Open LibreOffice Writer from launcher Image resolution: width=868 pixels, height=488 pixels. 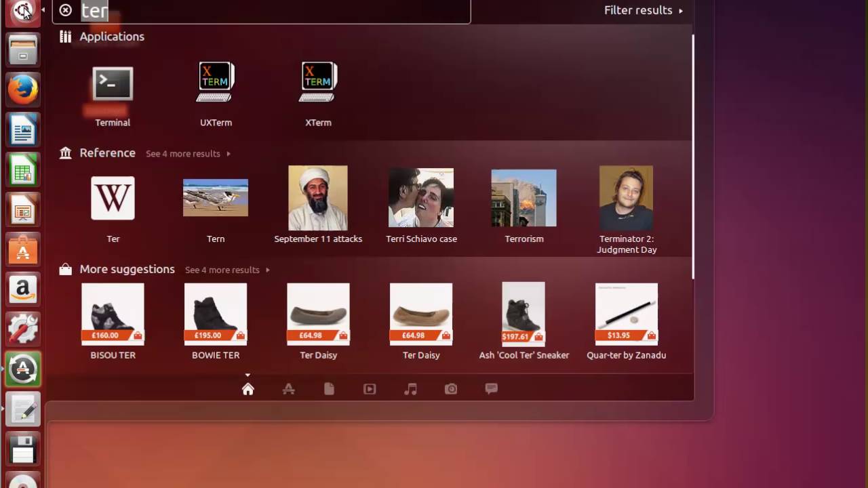tap(23, 130)
